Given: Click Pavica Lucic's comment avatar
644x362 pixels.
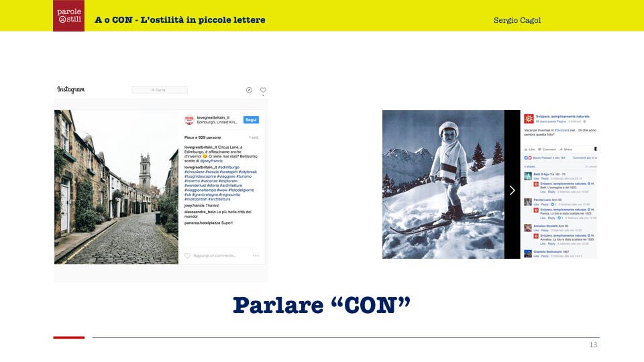Looking at the screenshot, I should [528, 202].
